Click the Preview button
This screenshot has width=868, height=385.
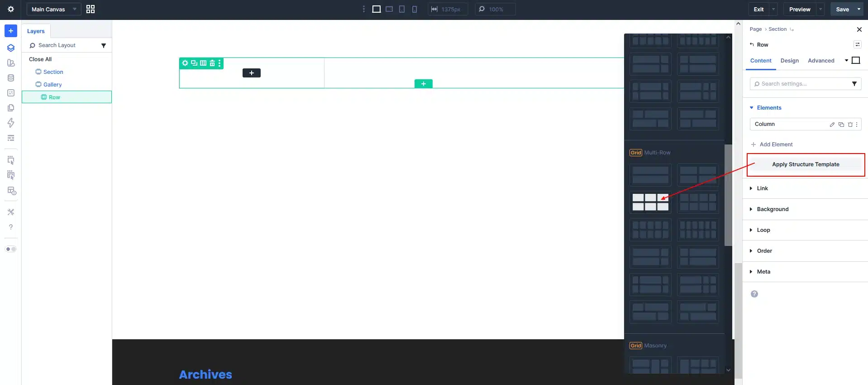click(800, 9)
